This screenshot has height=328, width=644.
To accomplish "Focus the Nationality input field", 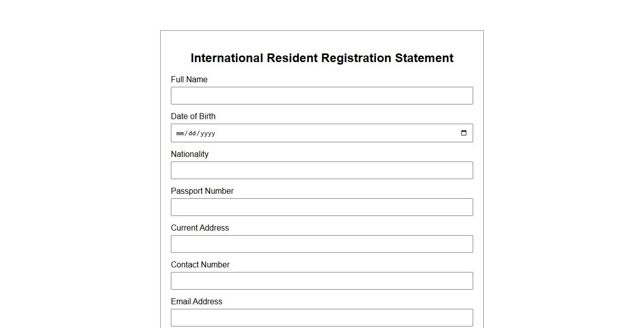I will pyautogui.click(x=321, y=171).
